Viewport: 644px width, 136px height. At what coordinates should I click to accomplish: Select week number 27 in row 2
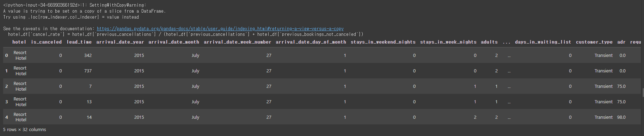(x=269, y=86)
